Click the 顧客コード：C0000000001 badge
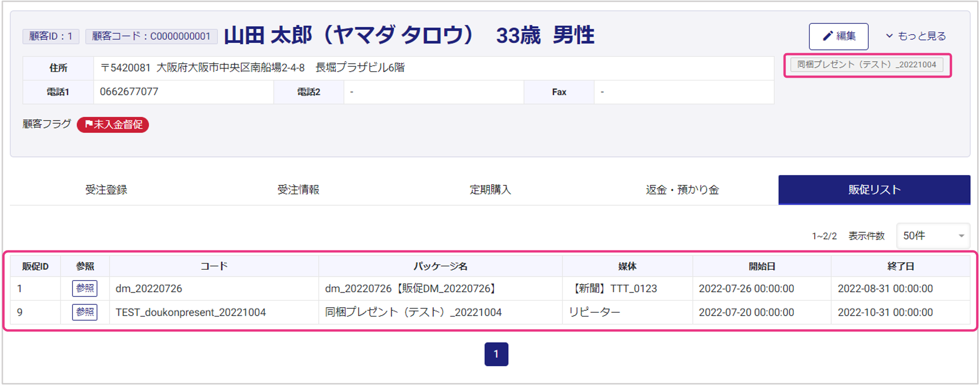980x386 pixels. click(x=151, y=36)
